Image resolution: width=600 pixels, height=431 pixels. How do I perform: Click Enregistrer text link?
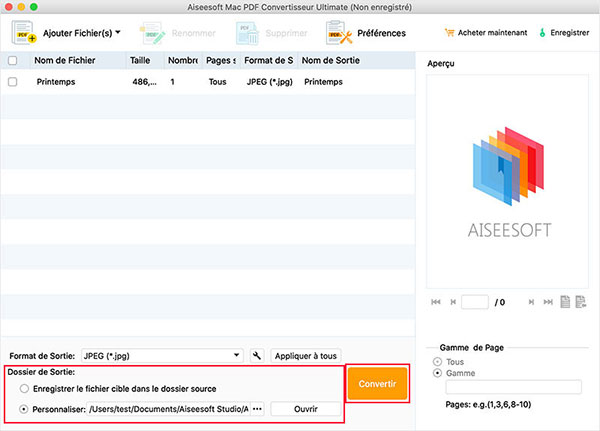click(570, 33)
